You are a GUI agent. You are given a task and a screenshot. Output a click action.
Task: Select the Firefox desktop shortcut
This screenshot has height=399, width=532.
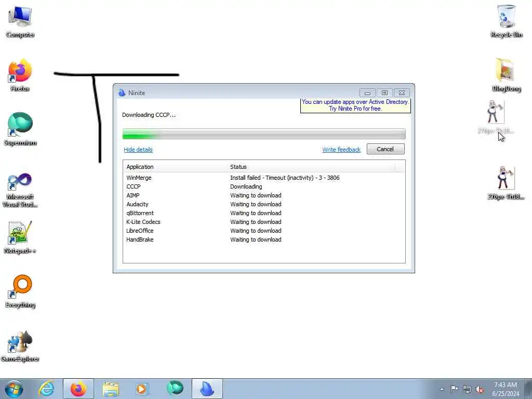point(20,75)
